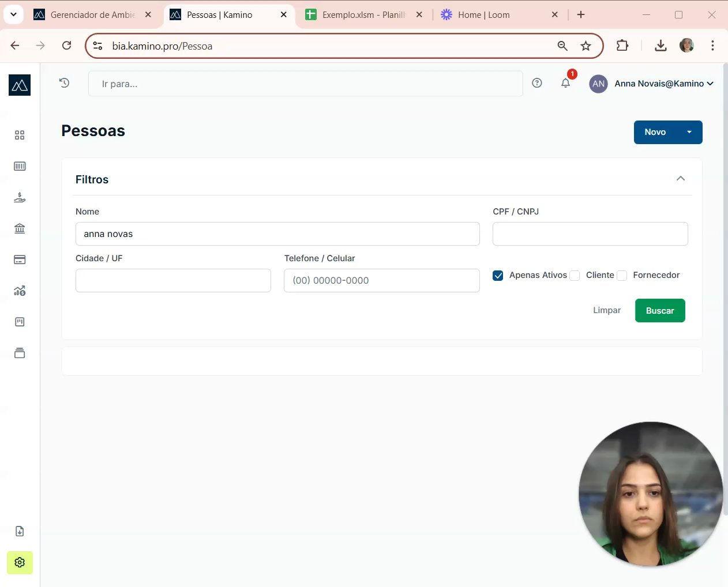This screenshot has width=728, height=587.
Task: Open the history clock icon
Action: tap(65, 83)
